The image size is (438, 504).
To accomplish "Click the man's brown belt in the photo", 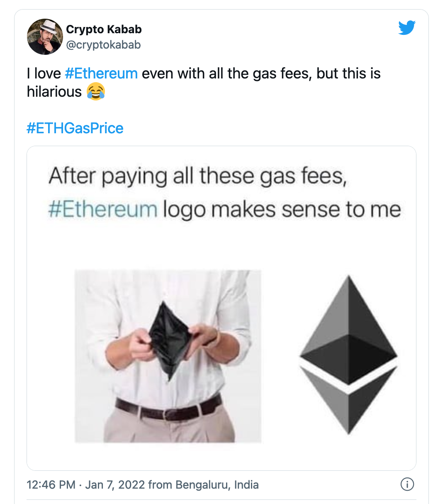I will tap(168, 409).
